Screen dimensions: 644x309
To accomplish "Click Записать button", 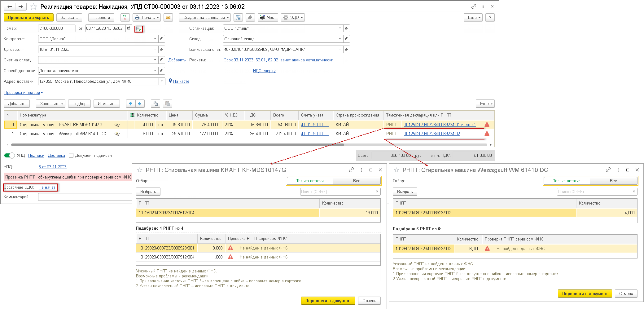I will click(69, 17).
